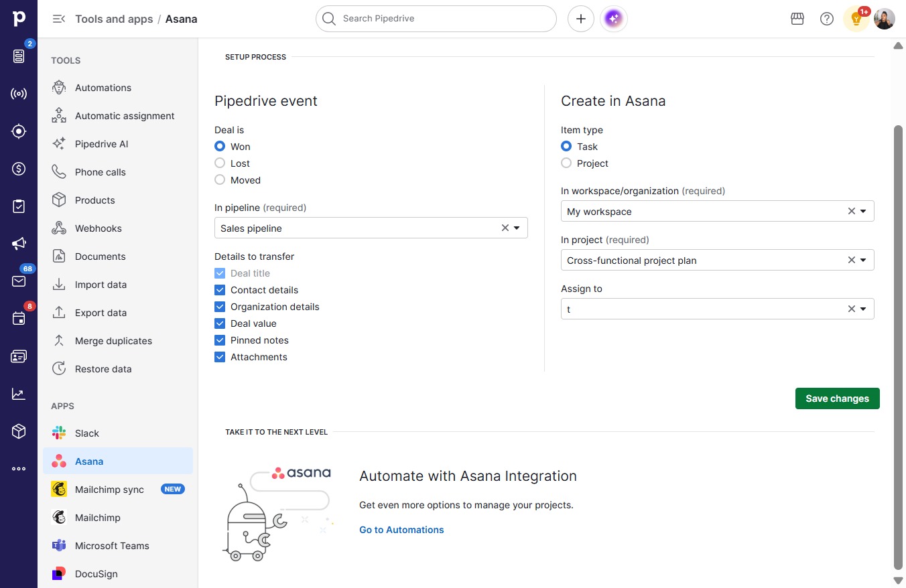Viewport: 906px width, 588px height.
Task: Open Mailchimp sync app
Action: point(118,490)
